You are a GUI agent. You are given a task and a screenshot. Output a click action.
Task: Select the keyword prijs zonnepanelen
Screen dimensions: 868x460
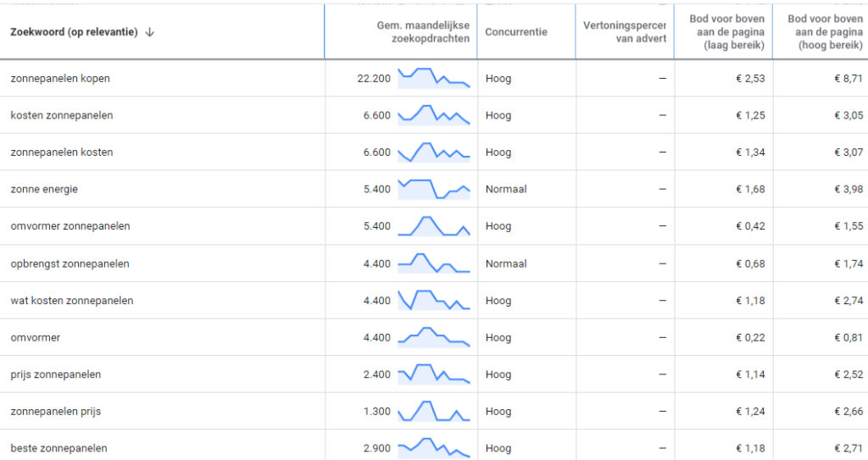coord(55,374)
